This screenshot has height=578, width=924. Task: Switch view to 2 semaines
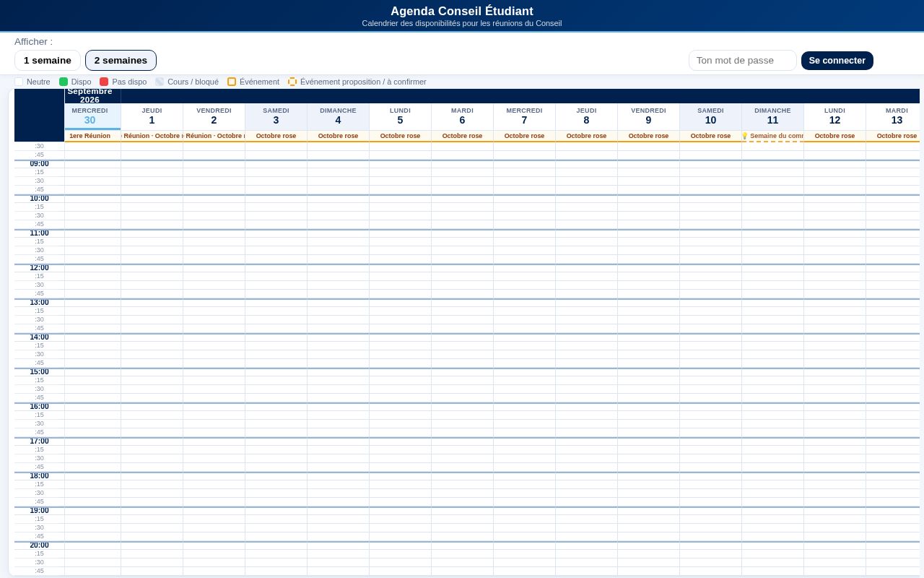121,61
